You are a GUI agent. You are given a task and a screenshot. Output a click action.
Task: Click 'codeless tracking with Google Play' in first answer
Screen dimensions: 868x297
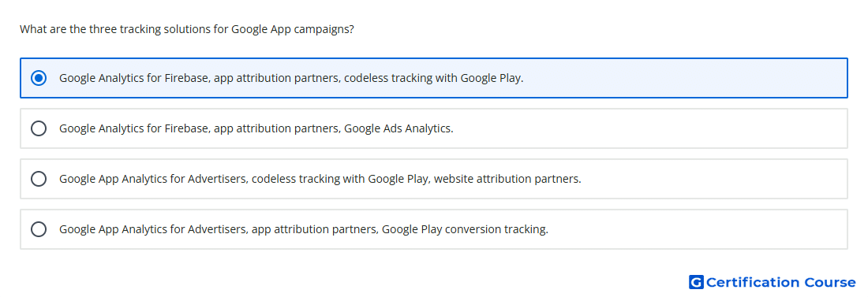pyautogui.click(x=432, y=78)
